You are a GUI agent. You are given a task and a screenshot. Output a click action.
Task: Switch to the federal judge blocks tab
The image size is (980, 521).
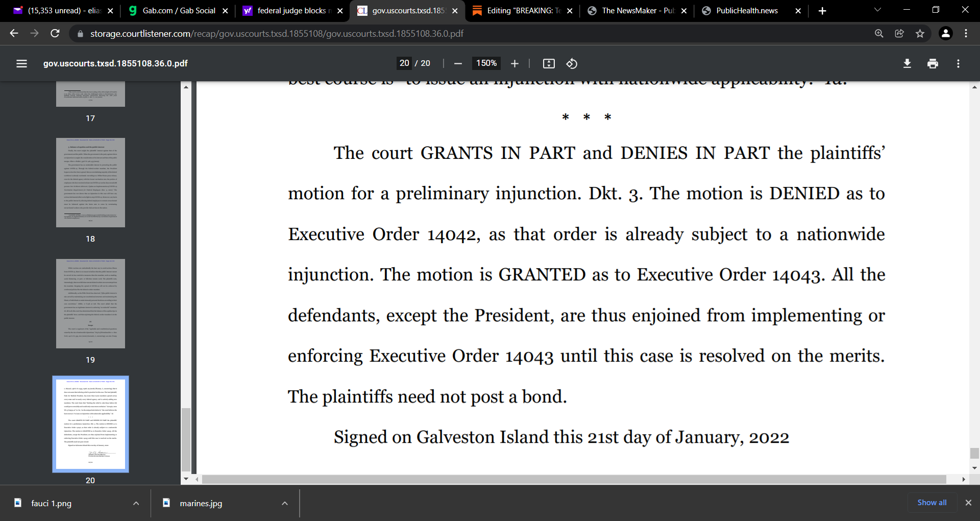coord(291,11)
